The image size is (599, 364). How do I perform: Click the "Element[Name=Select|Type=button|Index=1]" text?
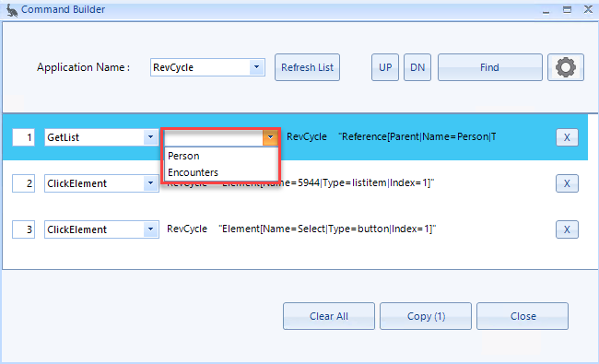[327, 229]
